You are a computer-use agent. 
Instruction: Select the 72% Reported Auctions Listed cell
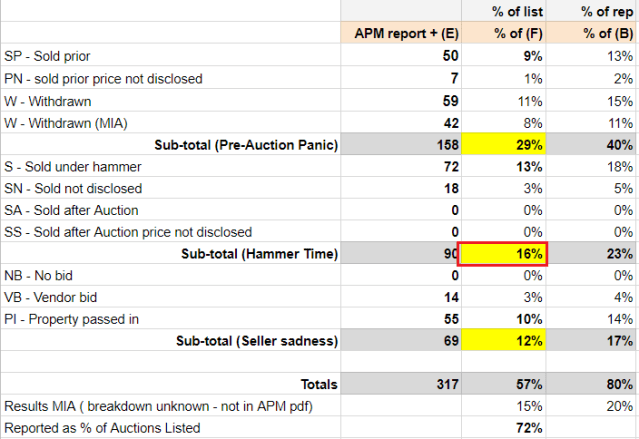click(x=502, y=429)
